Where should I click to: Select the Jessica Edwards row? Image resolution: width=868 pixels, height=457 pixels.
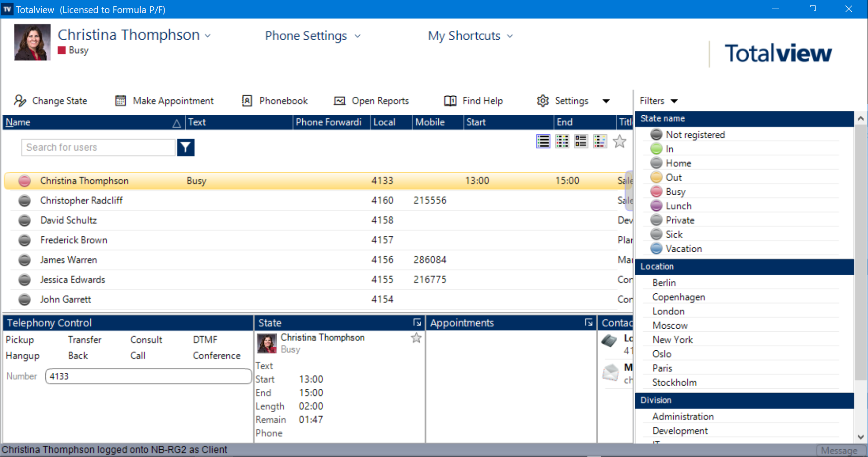[x=318, y=280]
